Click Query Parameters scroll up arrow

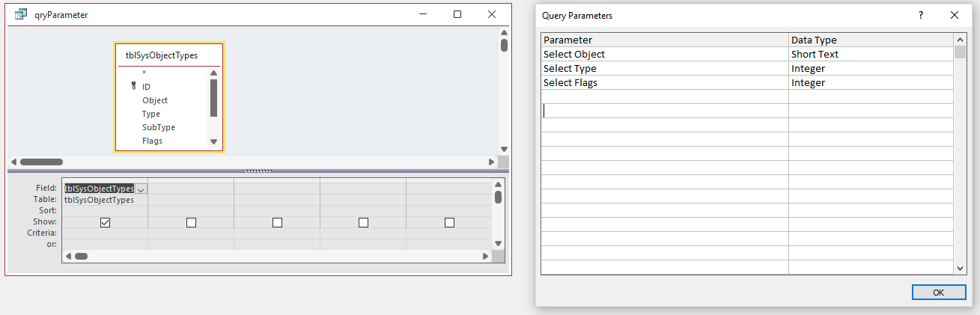coord(960,40)
